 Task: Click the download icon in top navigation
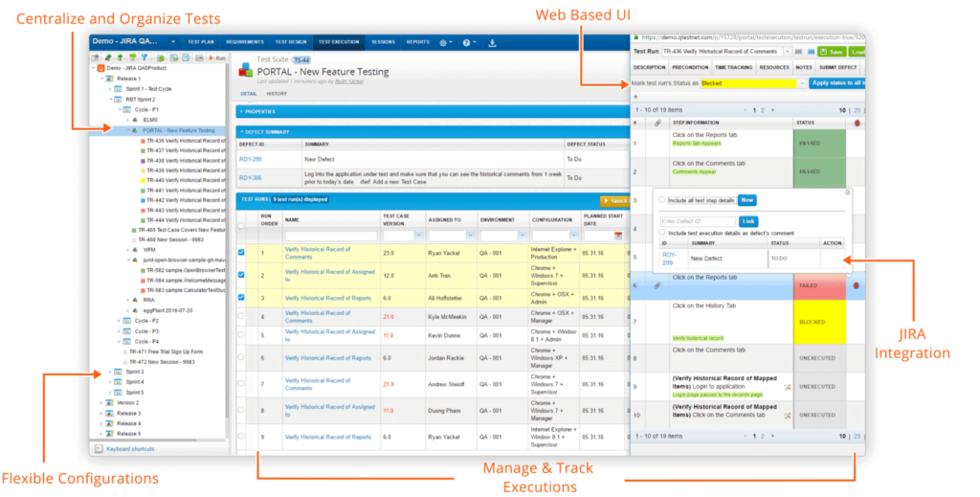point(493,42)
